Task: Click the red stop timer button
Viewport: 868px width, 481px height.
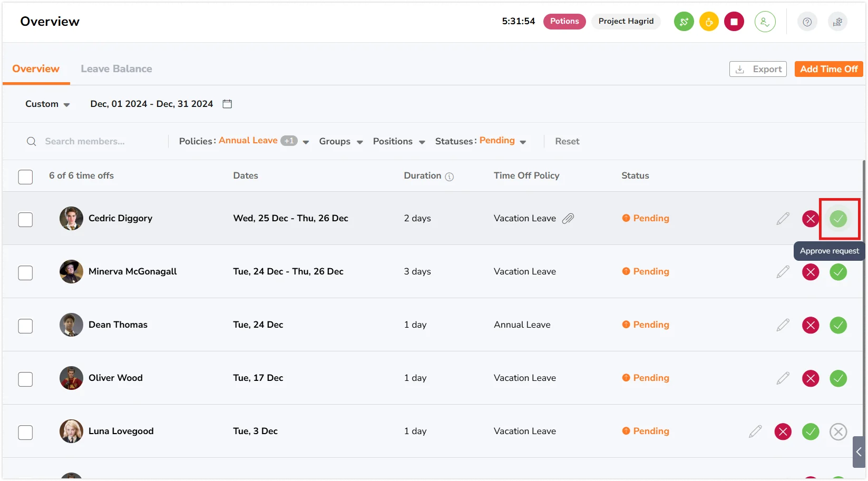Action: [x=734, y=22]
